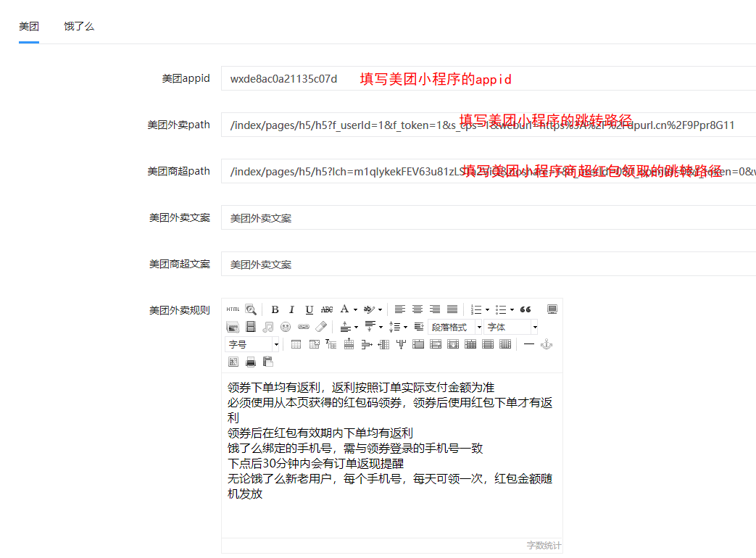Click the print icon
Image resolution: width=756 pixels, height=558 pixels.
pyautogui.click(x=251, y=362)
